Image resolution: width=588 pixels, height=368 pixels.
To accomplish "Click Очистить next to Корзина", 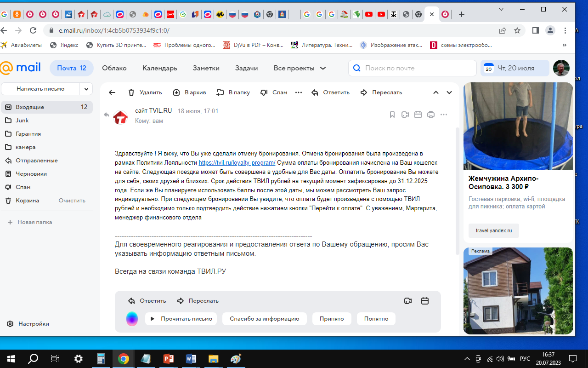I will (72, 201).
